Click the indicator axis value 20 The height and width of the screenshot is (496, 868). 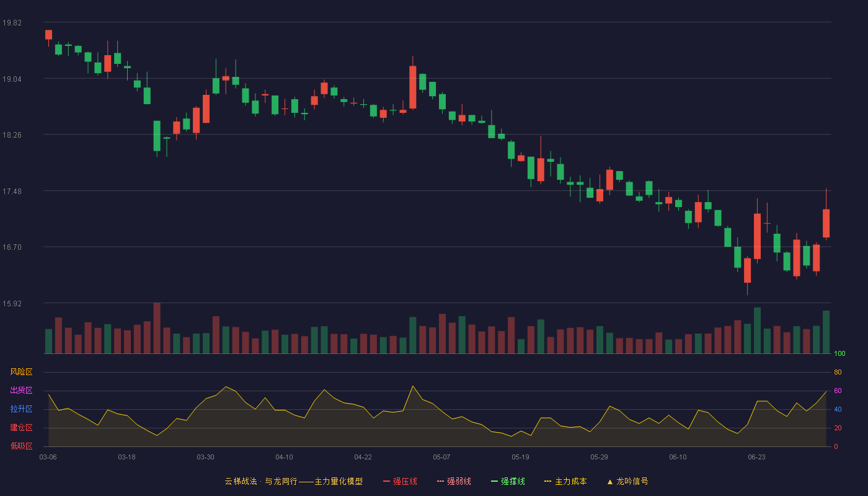pos(838,428)
